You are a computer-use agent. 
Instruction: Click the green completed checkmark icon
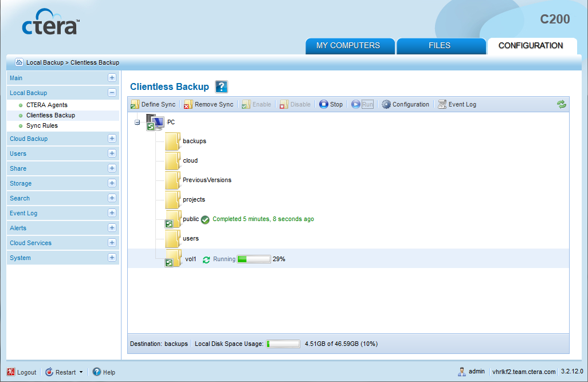(x=205, y=220)
